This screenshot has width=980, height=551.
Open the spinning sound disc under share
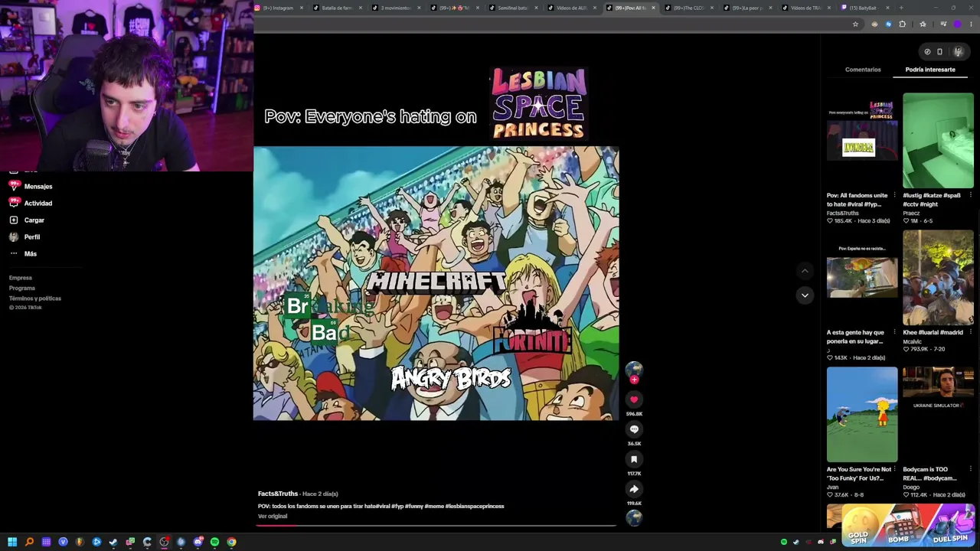tap(634, 517)
